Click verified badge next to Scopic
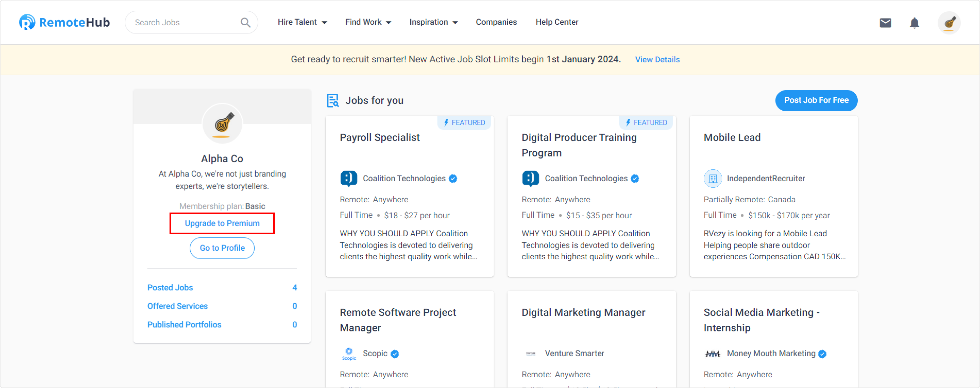 pos(394,354)
